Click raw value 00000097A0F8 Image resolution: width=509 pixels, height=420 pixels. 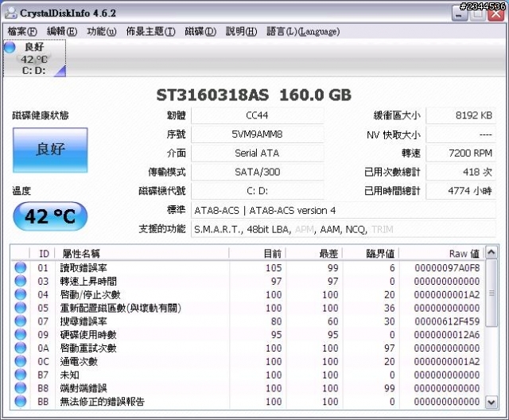click(447, 268)
